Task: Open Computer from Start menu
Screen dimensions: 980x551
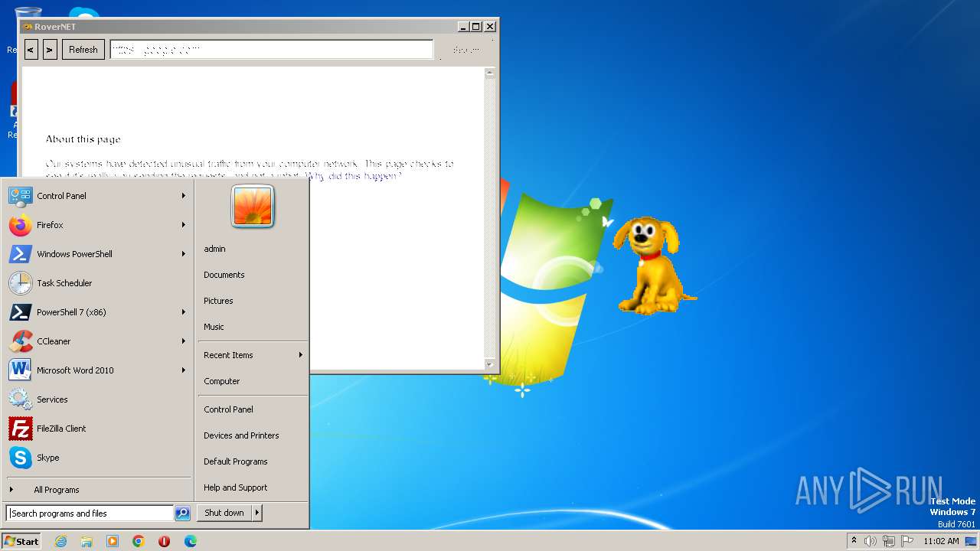Action: (253, 381)
